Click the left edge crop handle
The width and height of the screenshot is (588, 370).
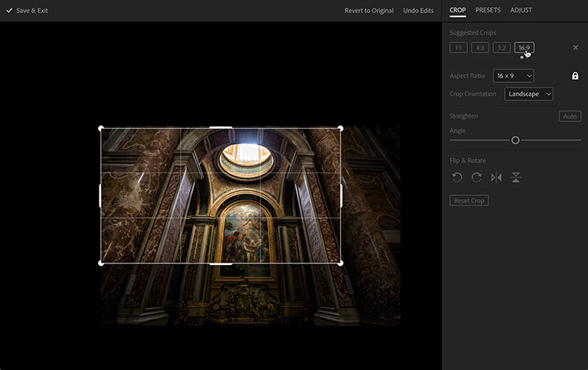[x=100, y=196]
